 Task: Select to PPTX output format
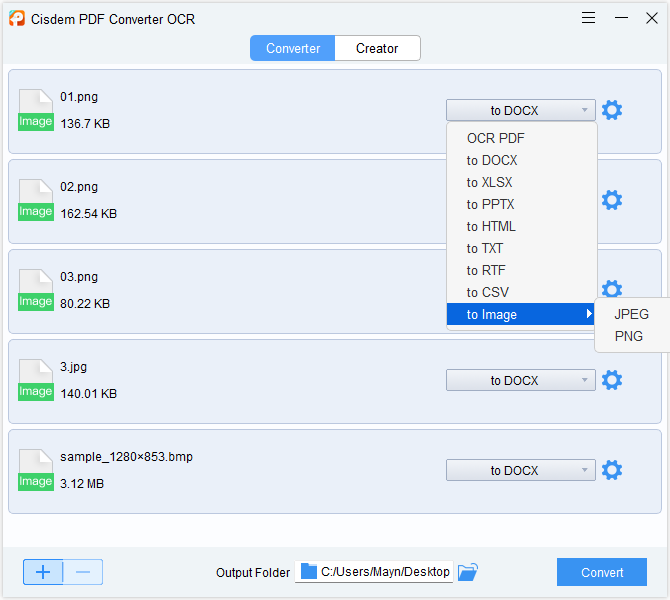tap(521, 204)
